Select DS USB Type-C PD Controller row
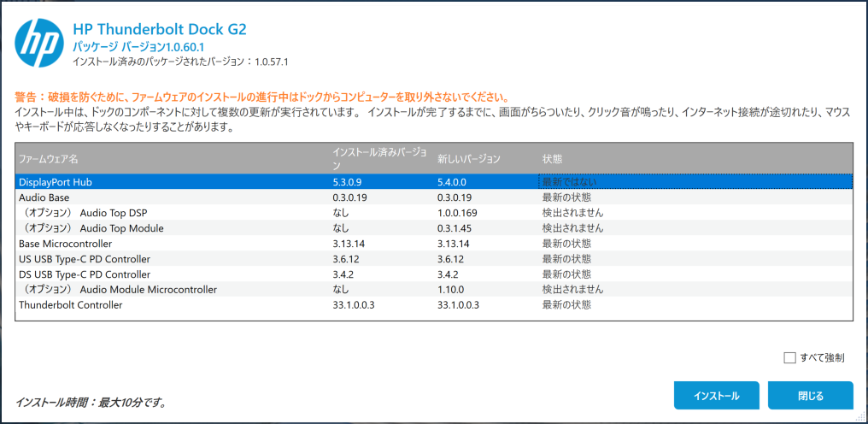This screenshot has width=868, height=424. (433, 274)
